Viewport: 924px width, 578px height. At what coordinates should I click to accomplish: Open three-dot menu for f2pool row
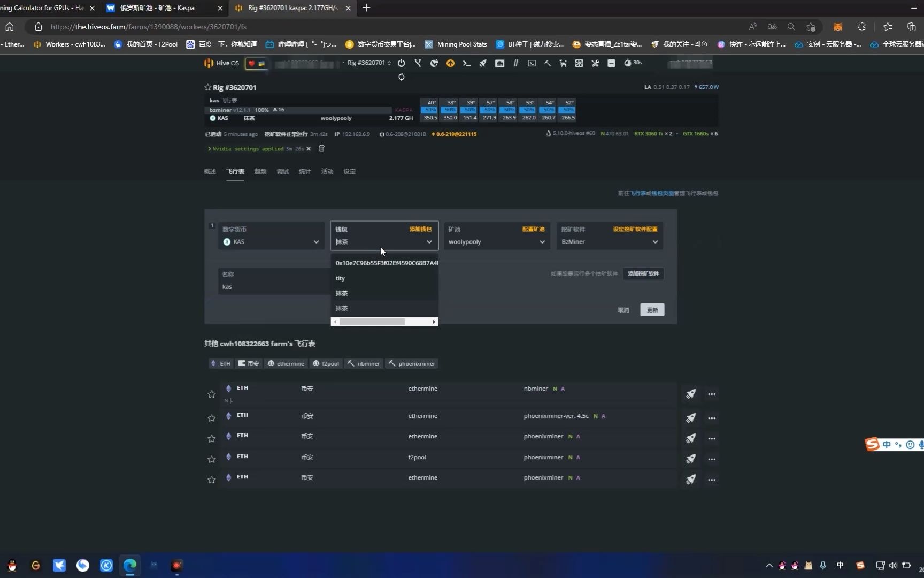click(711, 459)
